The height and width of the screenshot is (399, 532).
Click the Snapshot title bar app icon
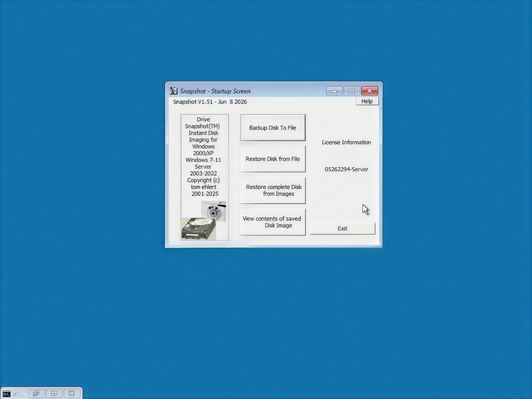point(174,91)
